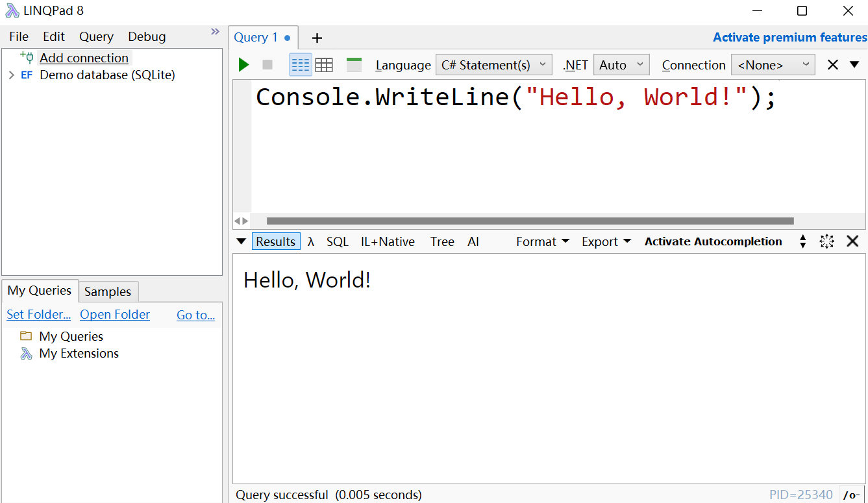Click the up/down arrows results pane toggle
Viewport: 868px width, 503px height.
coord(803,241)
